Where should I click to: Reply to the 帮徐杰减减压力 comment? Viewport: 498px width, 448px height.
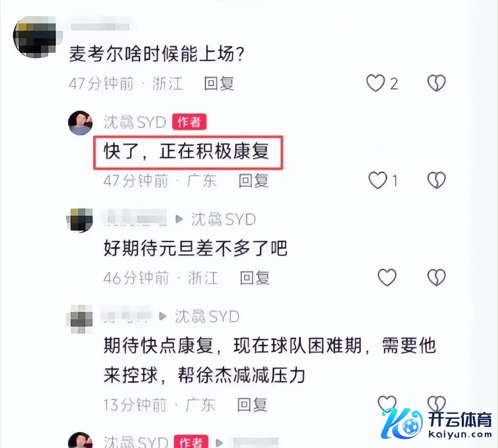(252, 405)
